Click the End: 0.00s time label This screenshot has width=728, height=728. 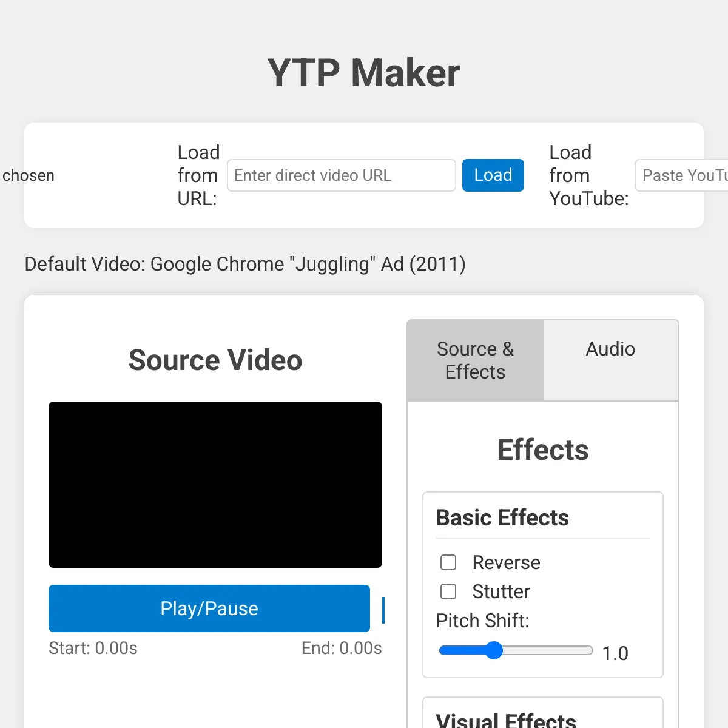tap(342, 648)
